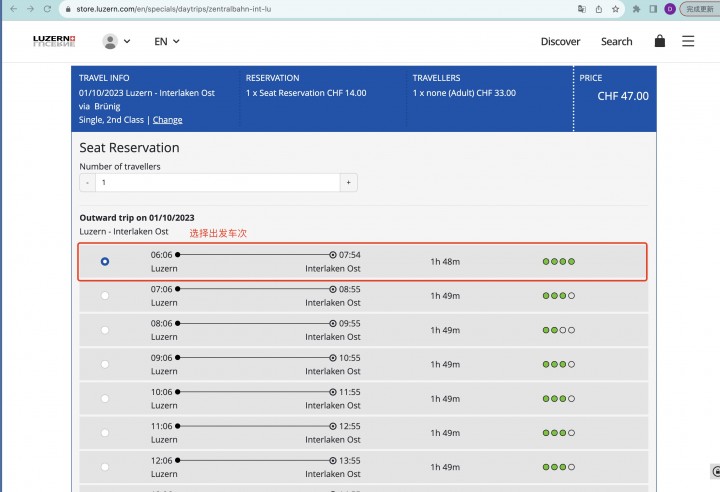
Task: Click the share icon in address bar
Action: pyautogui.click(x=599, y=9)
